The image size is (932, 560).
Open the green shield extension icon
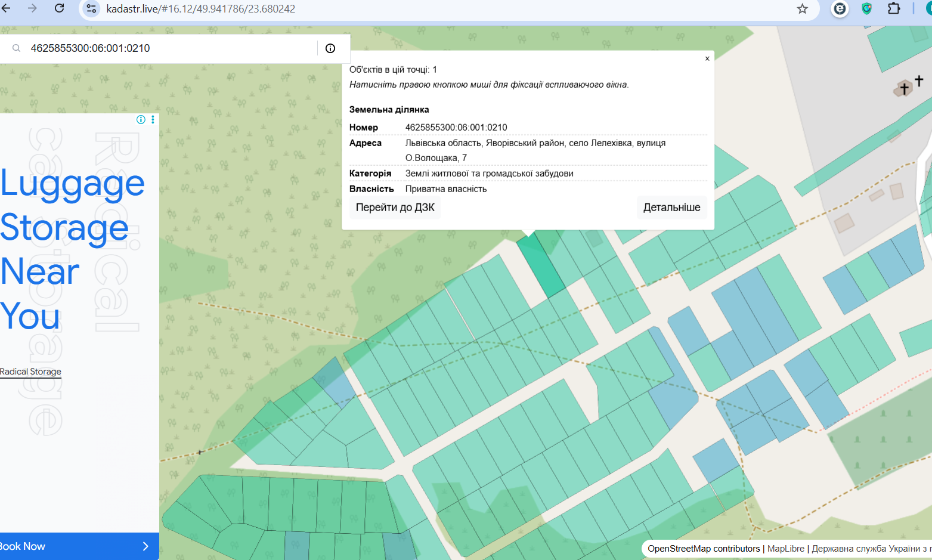[x=866, y=8]
